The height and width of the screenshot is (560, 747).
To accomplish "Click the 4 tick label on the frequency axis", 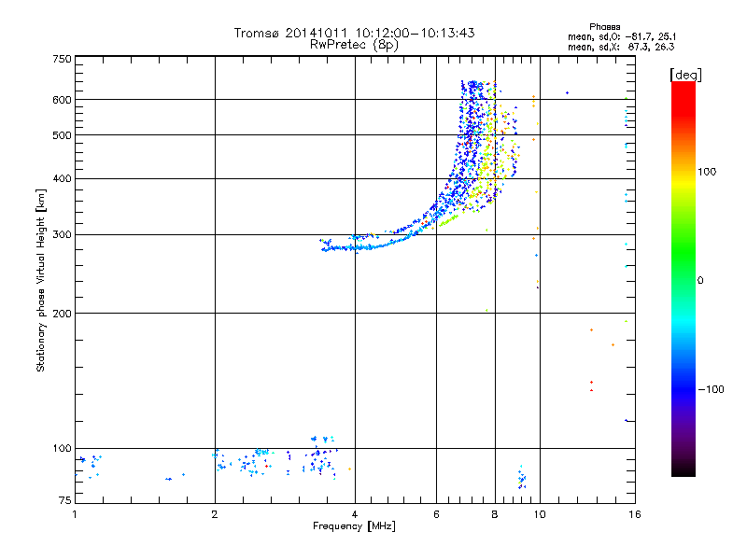I will point(355,514).
